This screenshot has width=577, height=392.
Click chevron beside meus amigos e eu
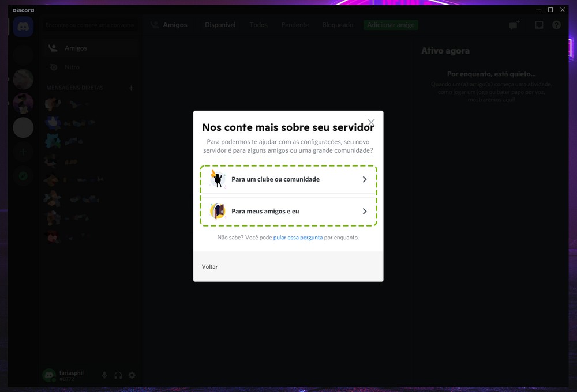click(364, 211)
